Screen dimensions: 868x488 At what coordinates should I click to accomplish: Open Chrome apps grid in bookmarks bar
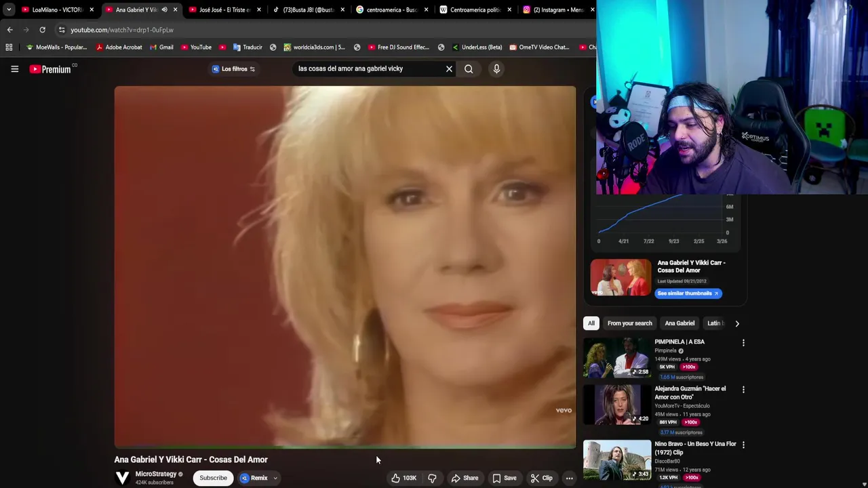[x=9, y=47]
